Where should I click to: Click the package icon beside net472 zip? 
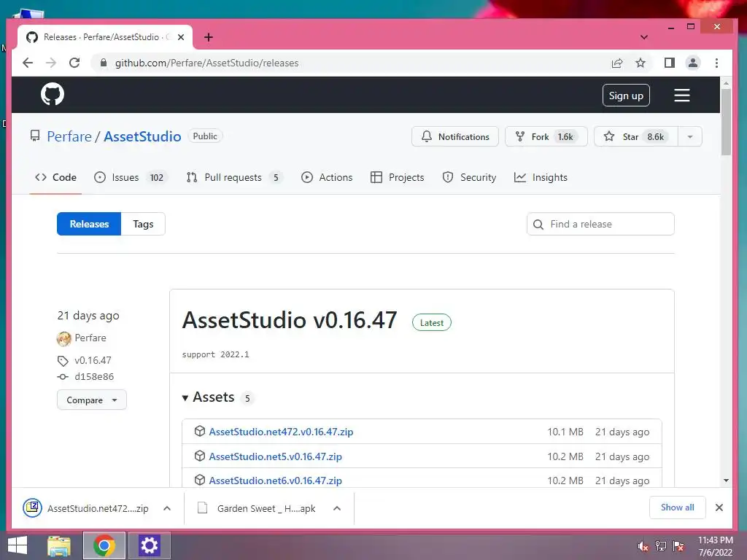200,431
